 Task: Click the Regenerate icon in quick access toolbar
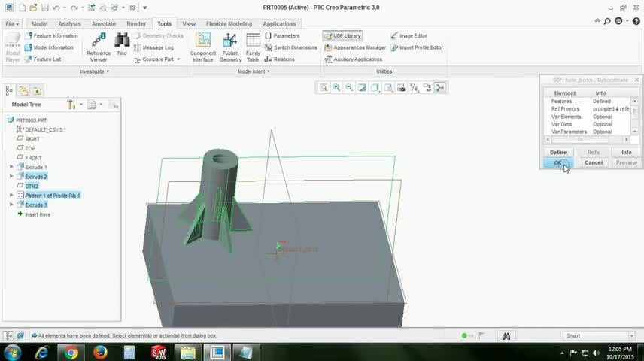tap(91, 8)
